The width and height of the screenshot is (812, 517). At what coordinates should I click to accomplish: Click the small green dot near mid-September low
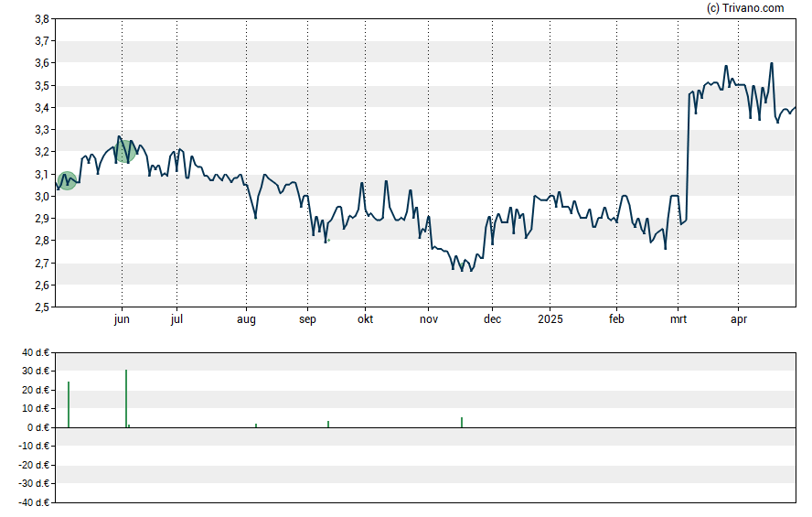329,241
